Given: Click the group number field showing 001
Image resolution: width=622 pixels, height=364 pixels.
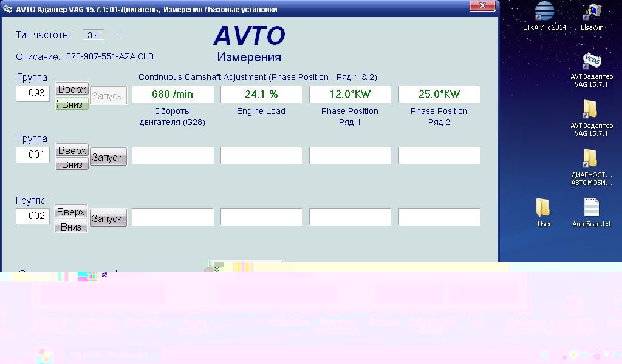Looking at the screenshot, I should coord(33,155).
